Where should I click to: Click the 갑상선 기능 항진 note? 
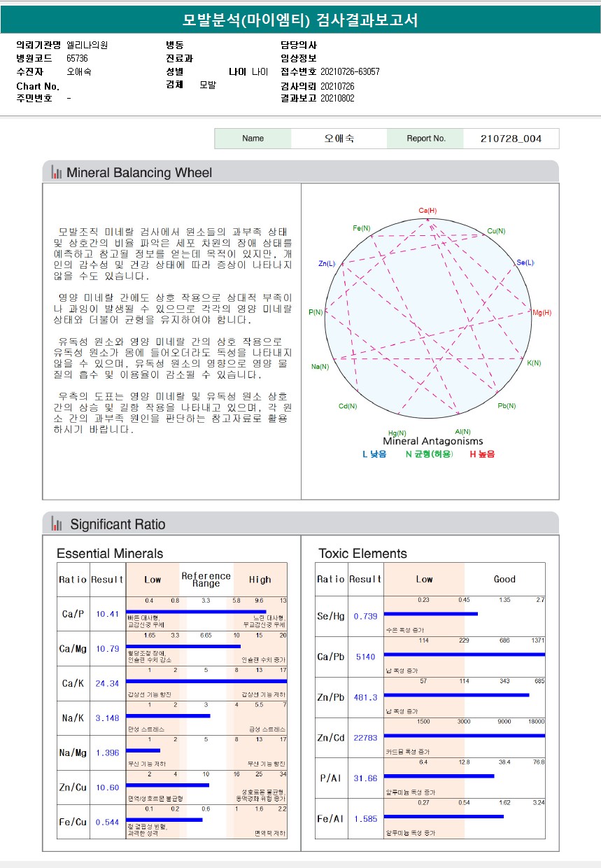coord(150,694)
